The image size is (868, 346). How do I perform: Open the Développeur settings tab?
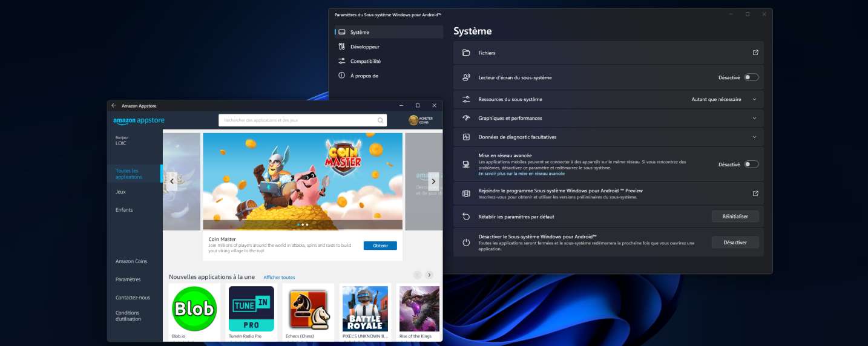tap(364, 47)
